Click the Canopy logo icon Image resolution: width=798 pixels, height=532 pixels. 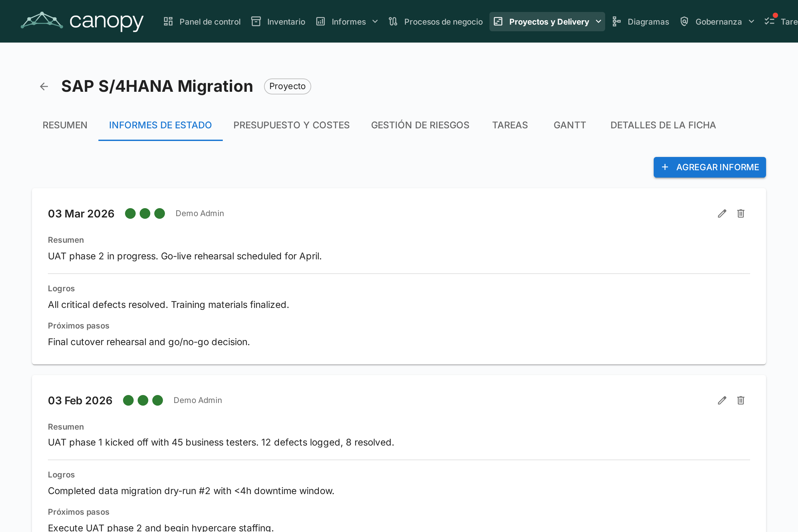point(42,20)
